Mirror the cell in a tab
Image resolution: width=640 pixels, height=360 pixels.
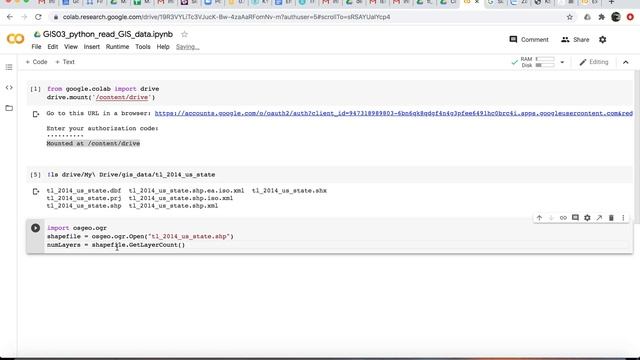point(599,218)
